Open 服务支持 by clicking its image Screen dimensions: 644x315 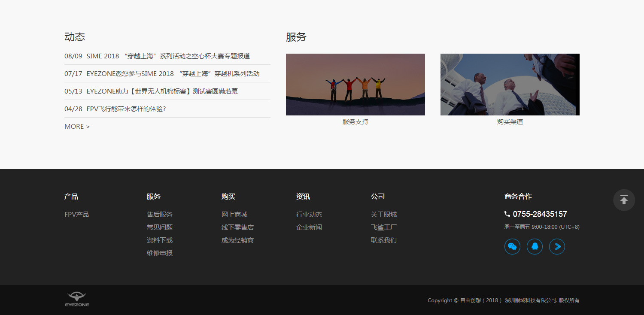(x=355, y=84)
